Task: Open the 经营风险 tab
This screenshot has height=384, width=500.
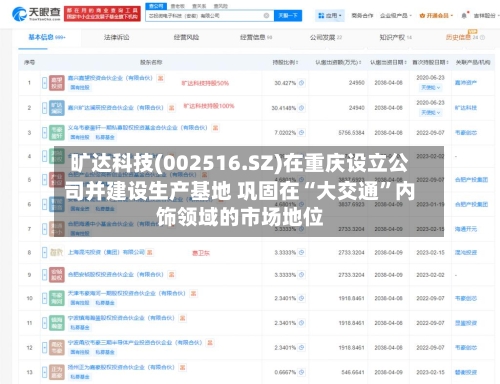Action: (x=186, y=37)
